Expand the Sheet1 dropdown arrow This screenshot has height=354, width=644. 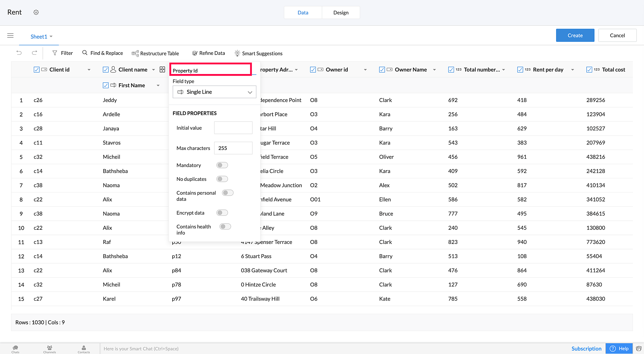pyautogui.click(x=51, y=36)
